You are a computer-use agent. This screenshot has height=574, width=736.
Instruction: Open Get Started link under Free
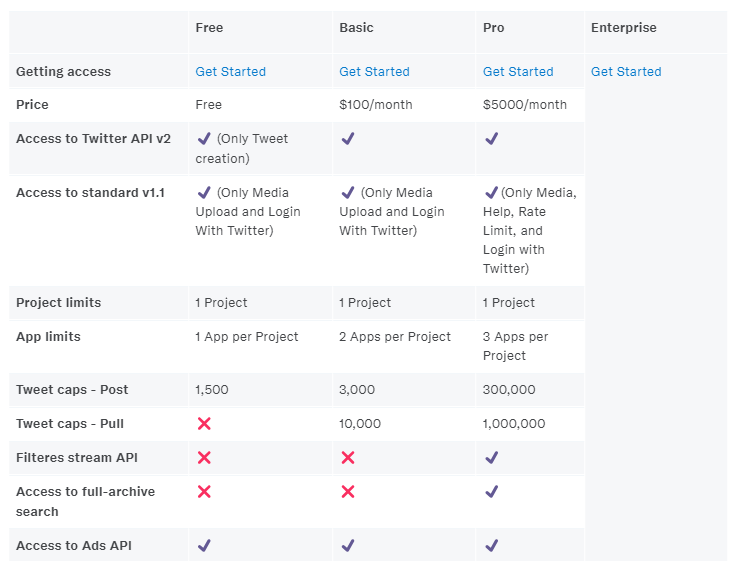coord(230,71)
